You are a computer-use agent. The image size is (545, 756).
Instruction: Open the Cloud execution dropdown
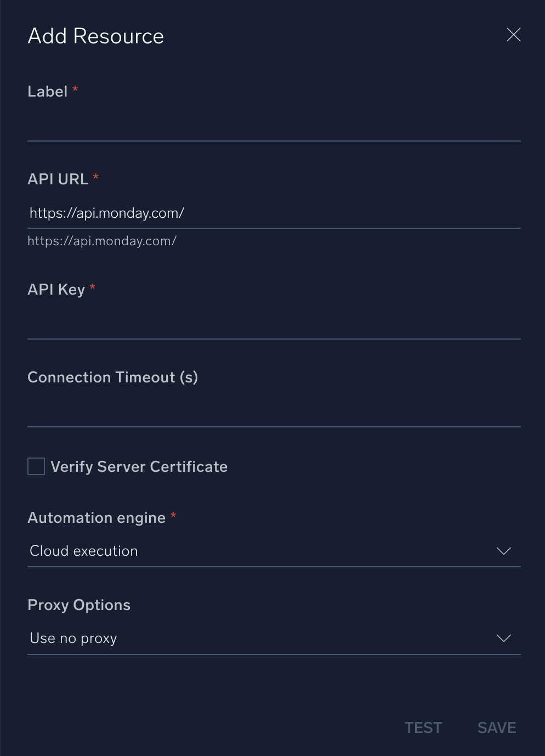[x=263, y=551]
